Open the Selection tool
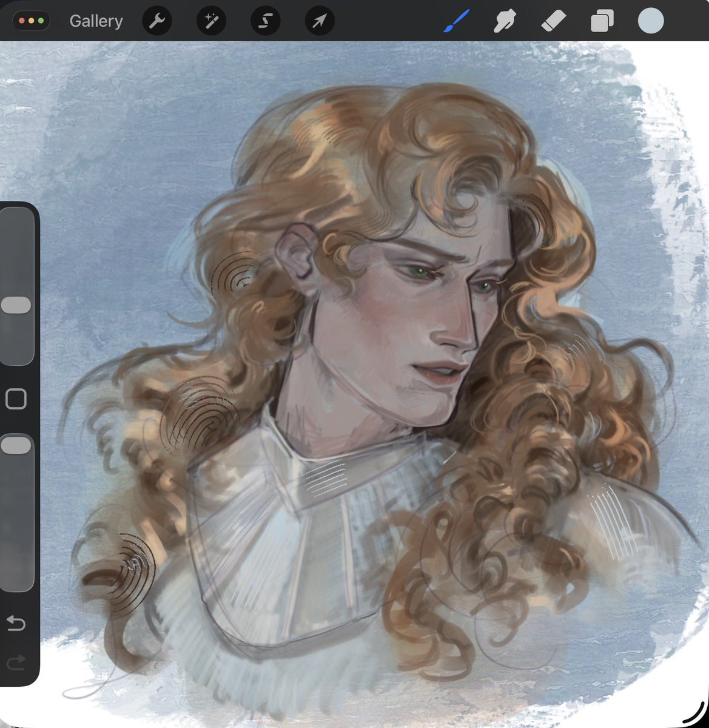The width and height of the screenshot is (709, 728). coord(265,21)
